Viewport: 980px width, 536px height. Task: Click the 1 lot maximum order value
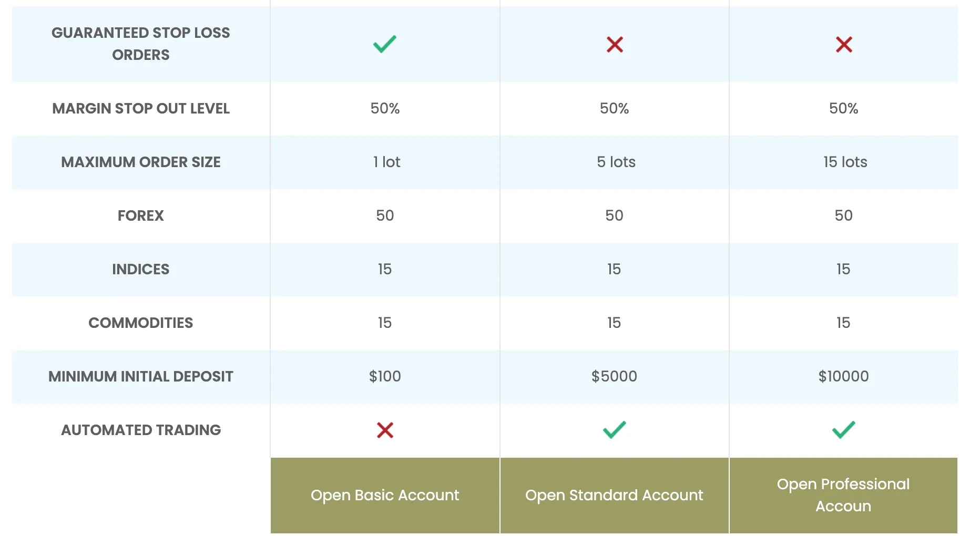click(x=386, y=162)
